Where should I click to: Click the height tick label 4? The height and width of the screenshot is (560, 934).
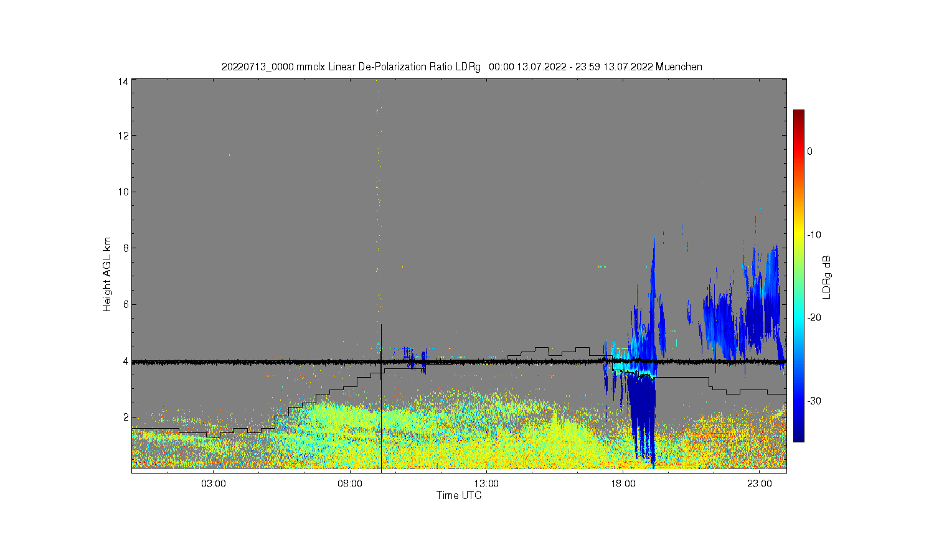pos(126,361)
